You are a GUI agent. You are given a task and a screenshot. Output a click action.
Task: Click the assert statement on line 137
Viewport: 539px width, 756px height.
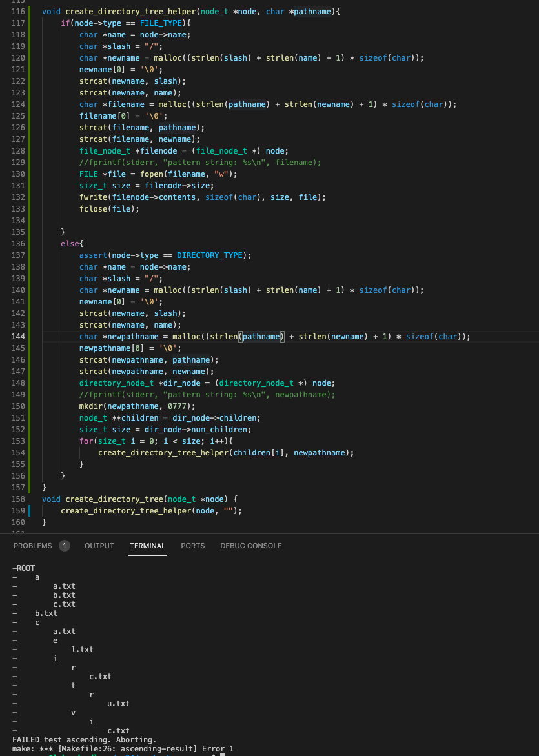[x=94, y=255]
